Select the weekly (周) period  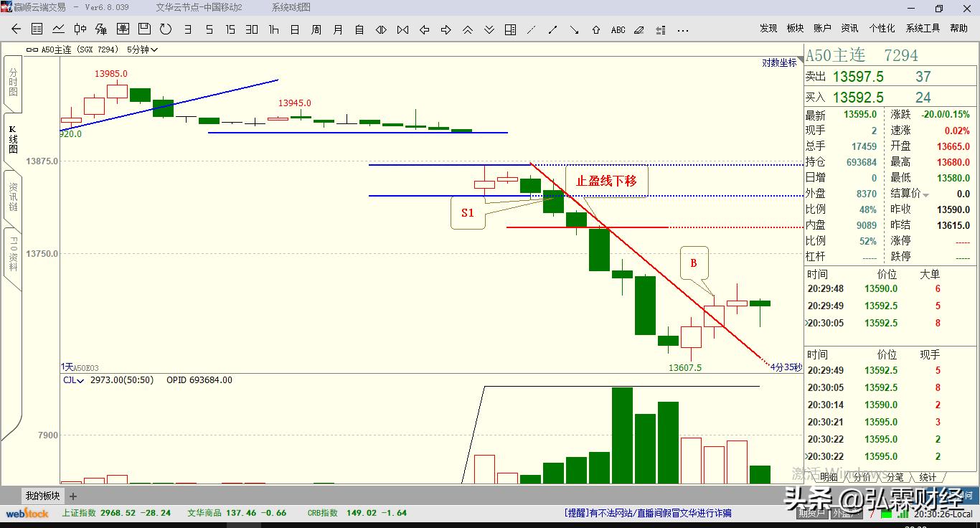pyautogui.click(x=316, y=29)
